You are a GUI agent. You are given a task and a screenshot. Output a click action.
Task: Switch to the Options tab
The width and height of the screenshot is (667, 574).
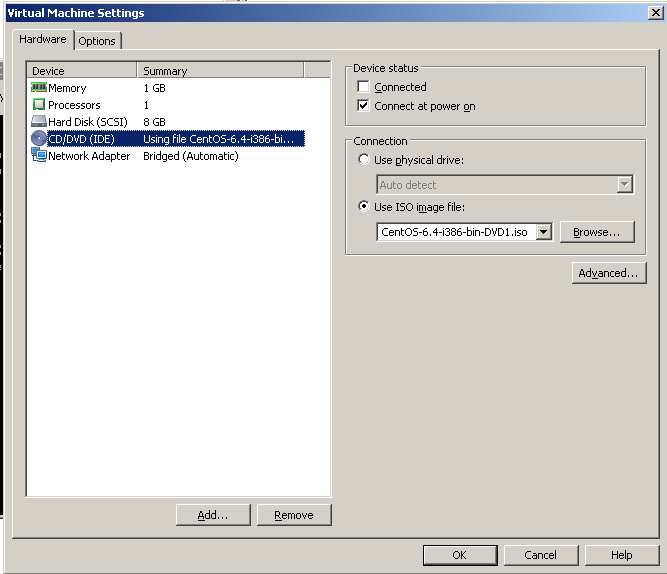(x=97, y=41)
